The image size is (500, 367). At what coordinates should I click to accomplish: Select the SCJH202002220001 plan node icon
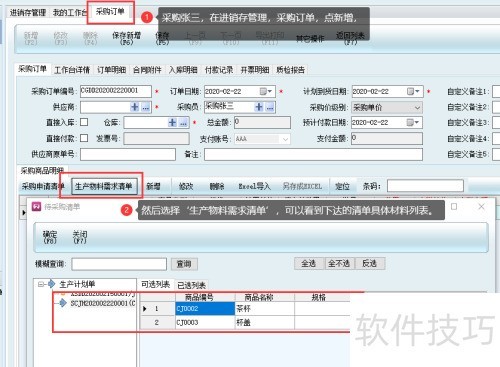[x=63, y=303]
